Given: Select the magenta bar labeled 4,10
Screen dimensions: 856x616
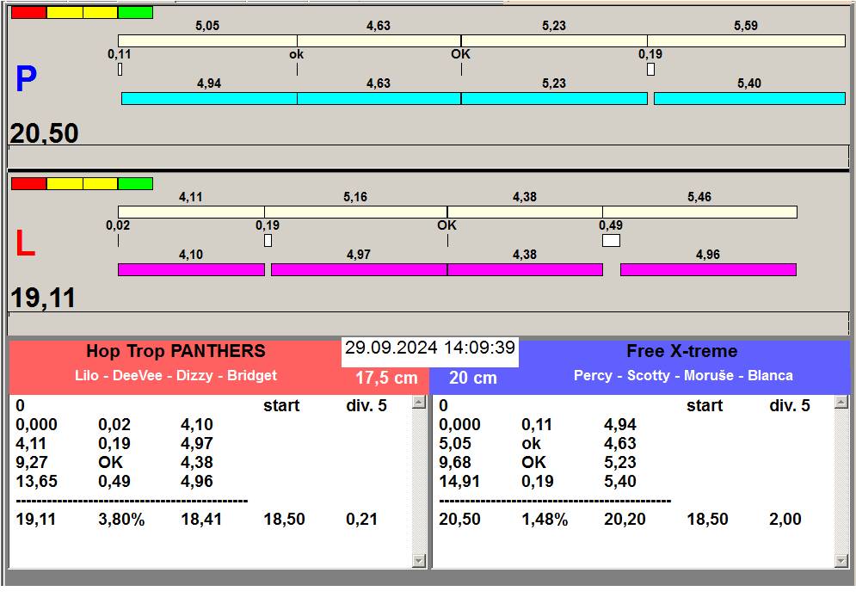Looking at the screenshot, I should click(191, 269).
